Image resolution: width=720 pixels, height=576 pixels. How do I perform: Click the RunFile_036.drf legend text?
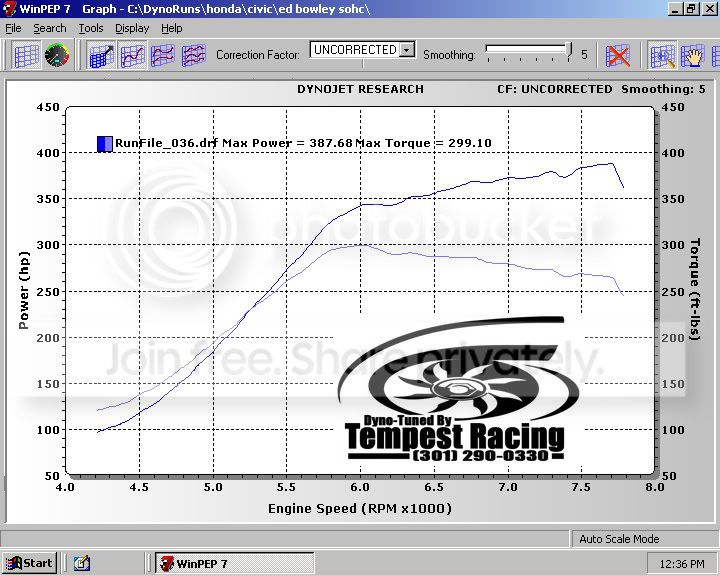[167, 143]
